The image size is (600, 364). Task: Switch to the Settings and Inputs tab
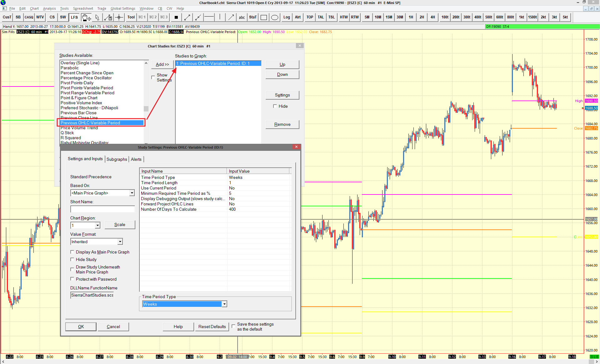(x=85, y=159)
